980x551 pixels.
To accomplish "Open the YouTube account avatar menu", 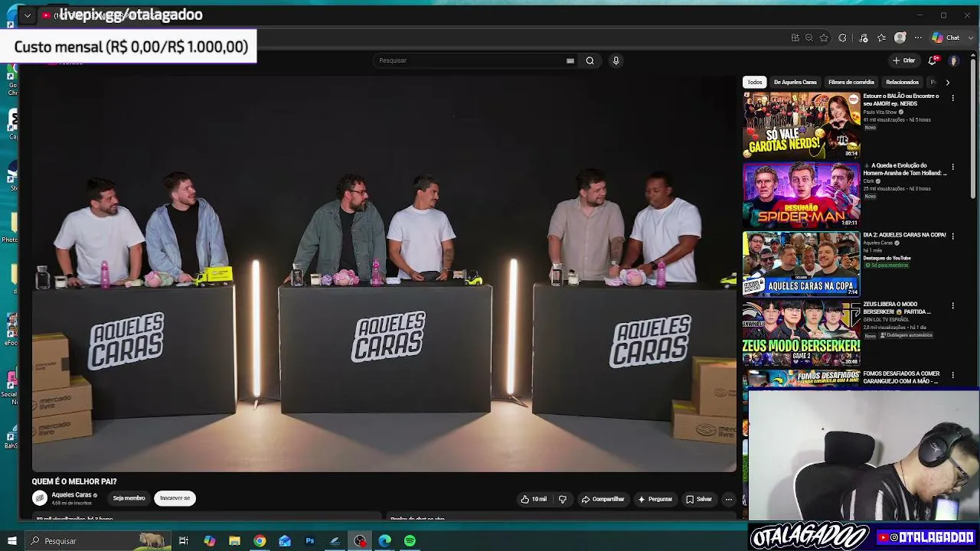I will pos(954,60).
